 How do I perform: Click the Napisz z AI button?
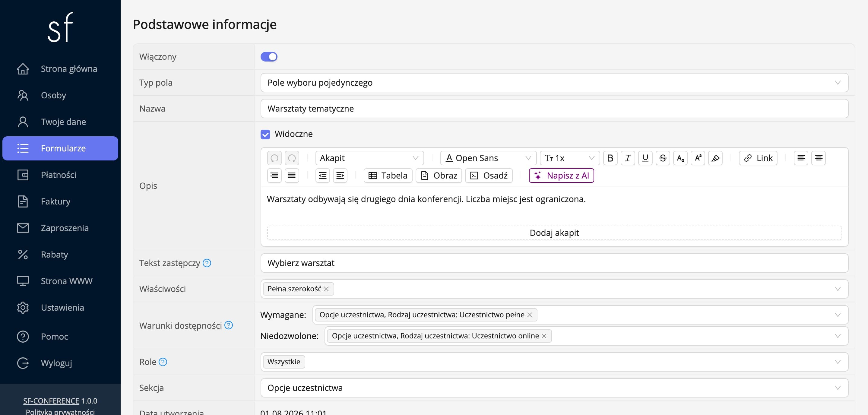[x=561, y=176]
